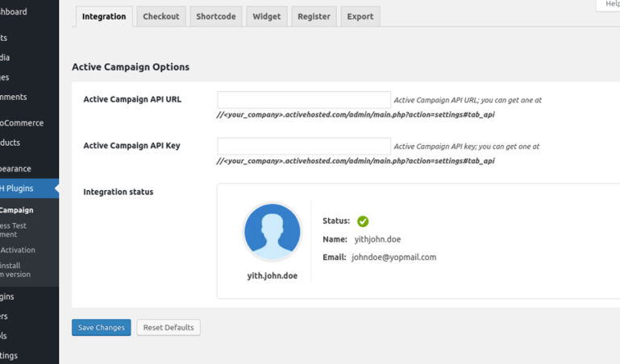The image size is (620, 364).
Task: Select YITH Plugins in the sidebar
Action: [x=29, y=188]
